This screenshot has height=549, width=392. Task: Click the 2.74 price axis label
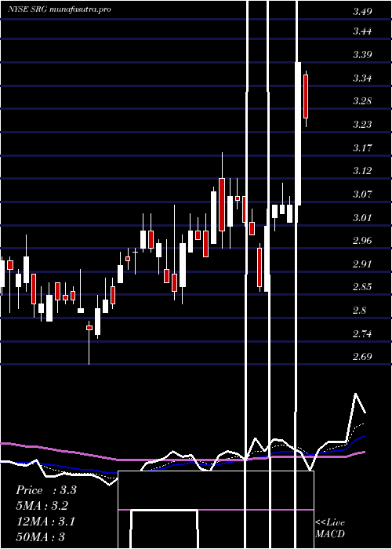tap(362, 333)
